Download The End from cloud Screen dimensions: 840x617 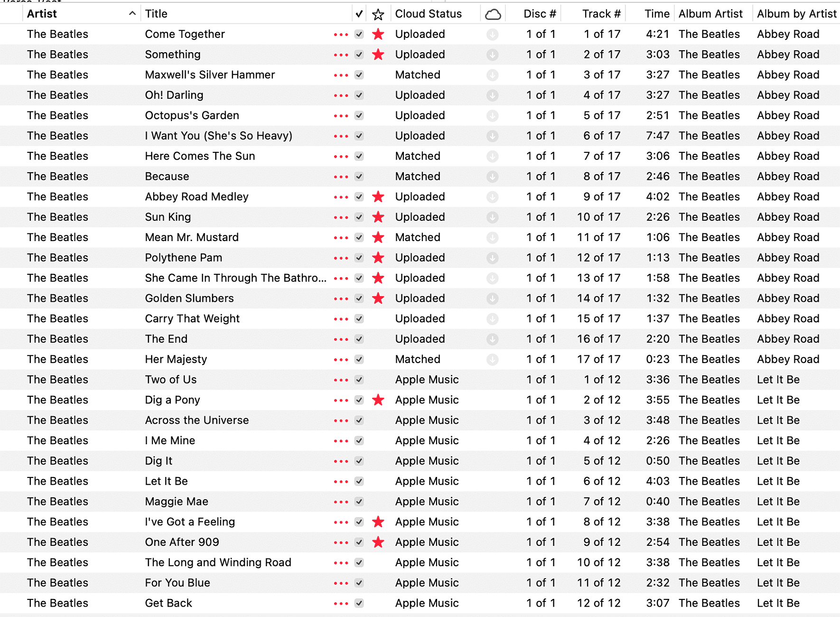493,339
